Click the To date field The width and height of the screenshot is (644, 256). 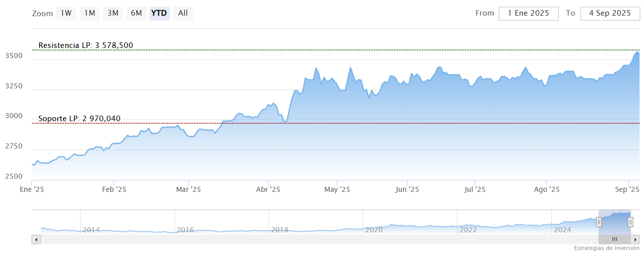click(x=610, y=13)
